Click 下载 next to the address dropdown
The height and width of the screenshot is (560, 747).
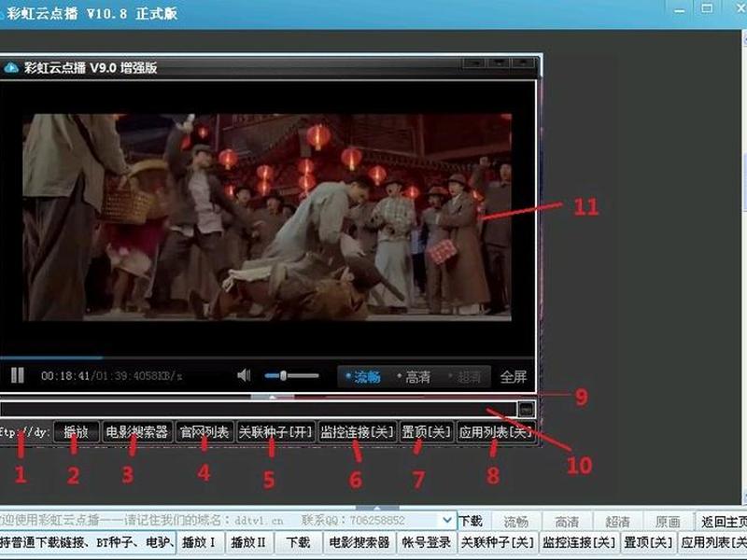(x=471, y=521)
